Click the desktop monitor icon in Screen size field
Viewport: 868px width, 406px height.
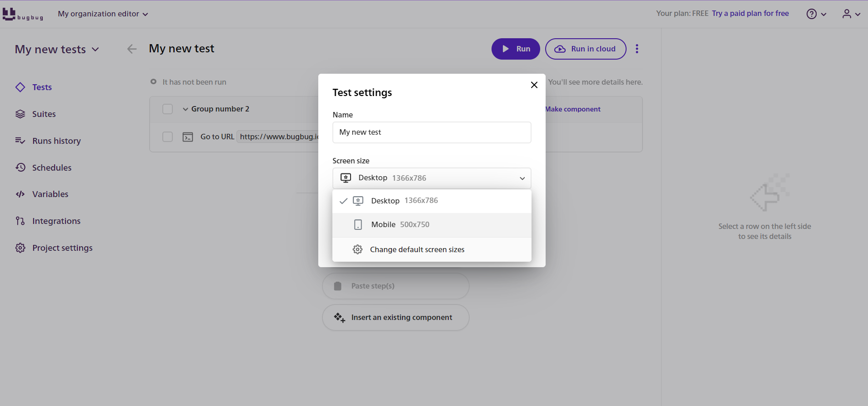pyautogui.click(x=346, y=178)
